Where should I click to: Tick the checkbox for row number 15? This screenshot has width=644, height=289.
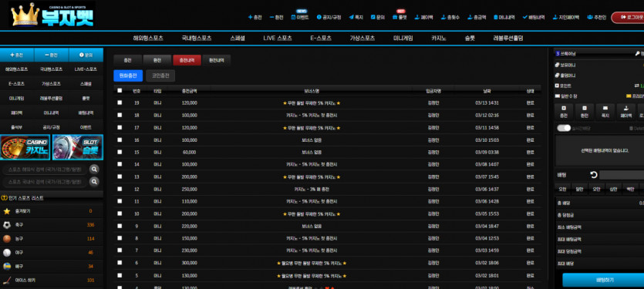pyautogui.click(x=120, y=152)
